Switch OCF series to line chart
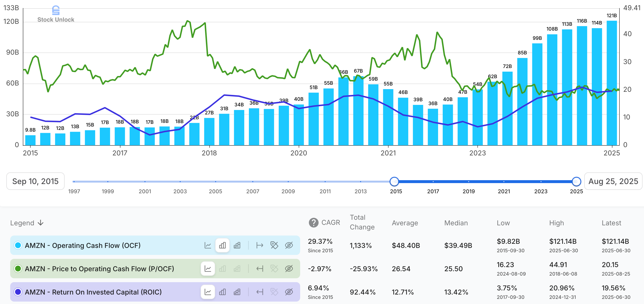Image resolution: width=644 pixels, height=304 pixels. pos(208,245)
